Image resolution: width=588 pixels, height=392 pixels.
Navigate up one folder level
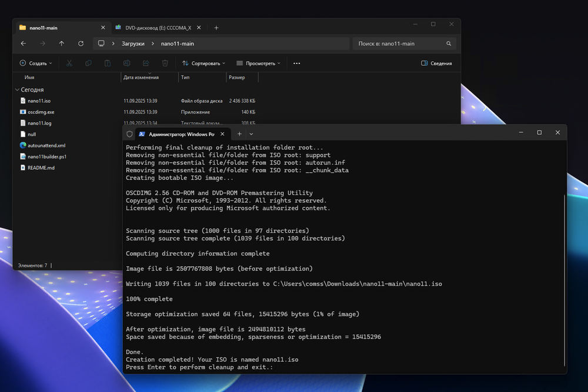click(x=62, y=43)
